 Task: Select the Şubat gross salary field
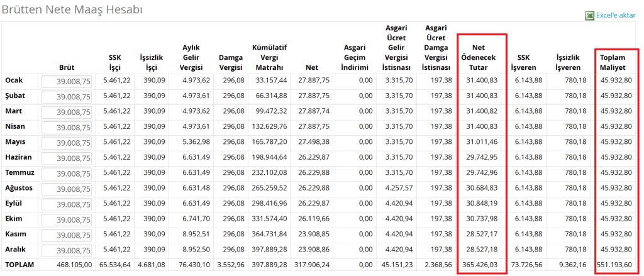pos(67,97)
